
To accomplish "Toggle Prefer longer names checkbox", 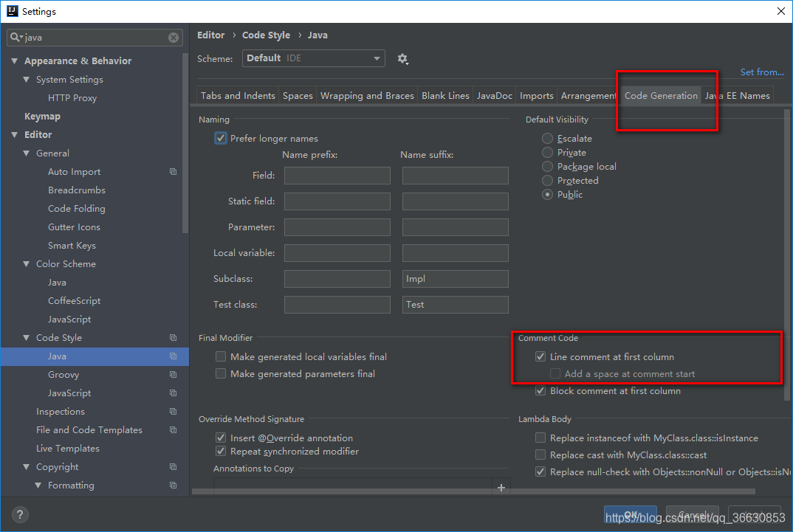I will (221, 138).
